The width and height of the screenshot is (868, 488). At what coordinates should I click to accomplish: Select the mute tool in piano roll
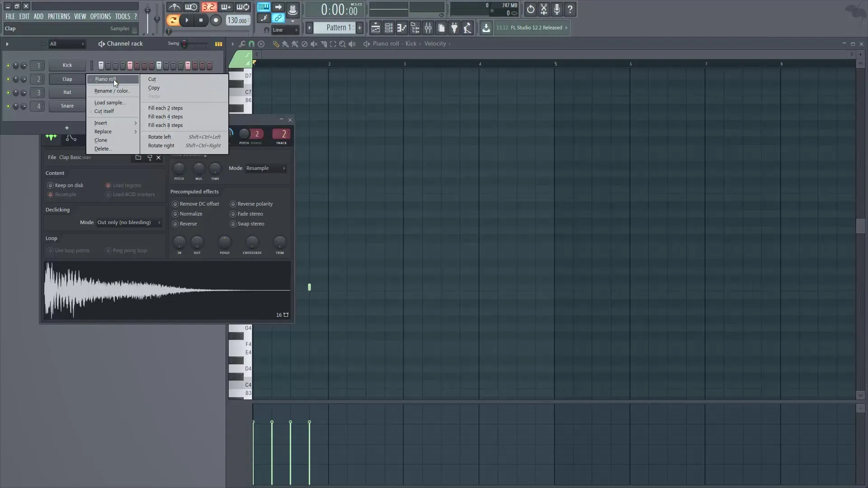point(314,43)
